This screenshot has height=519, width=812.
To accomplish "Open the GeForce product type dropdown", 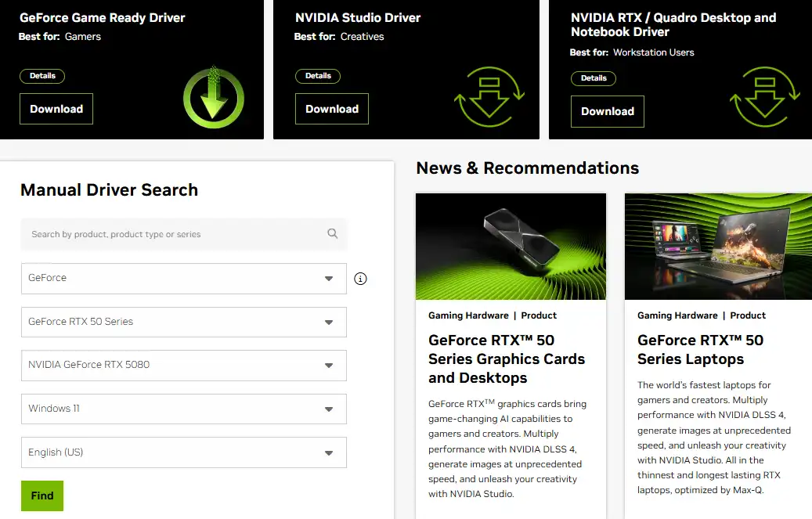I will 184,279.
